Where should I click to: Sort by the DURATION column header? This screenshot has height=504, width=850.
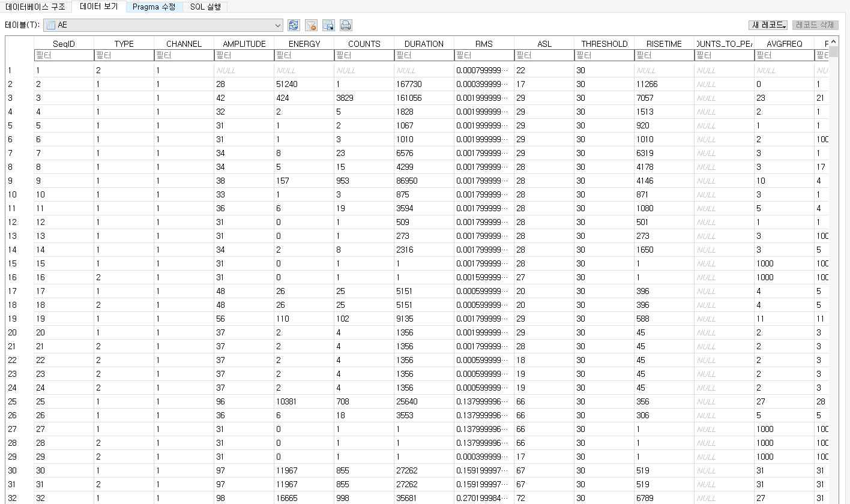click(424, 44)
